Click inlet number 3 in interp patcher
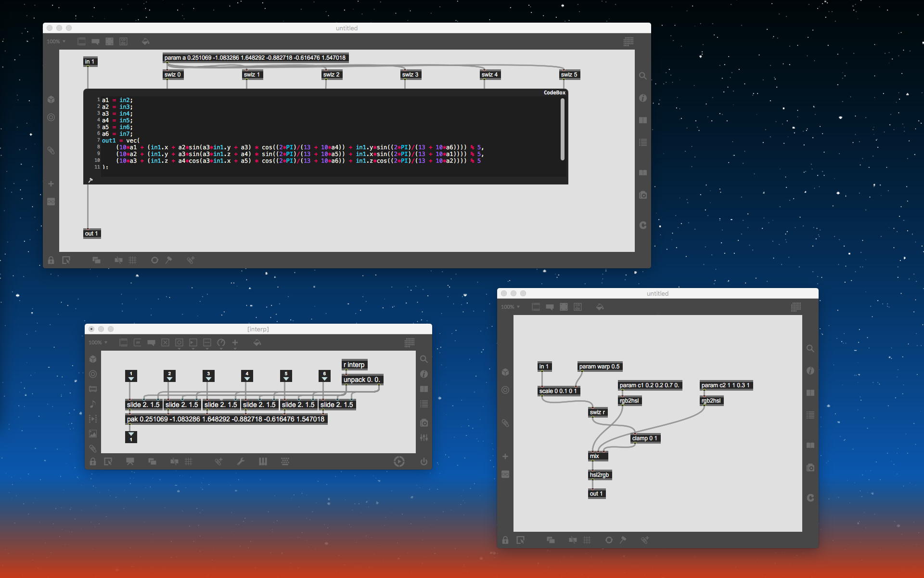The height and width of the screenshot is (578, 924). click(x=208, y=376)
